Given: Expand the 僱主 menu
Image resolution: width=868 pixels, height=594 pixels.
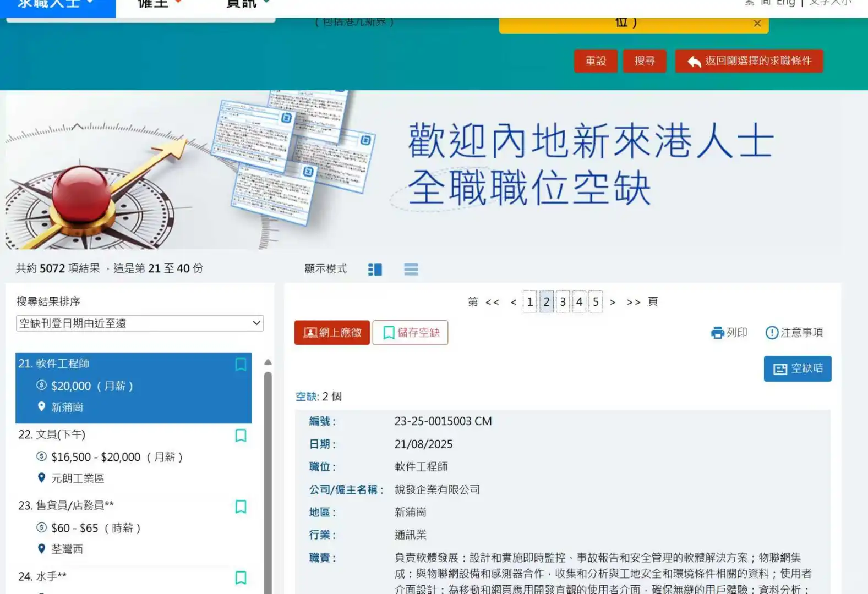Looking at the screenshot, I should [159, 4].
